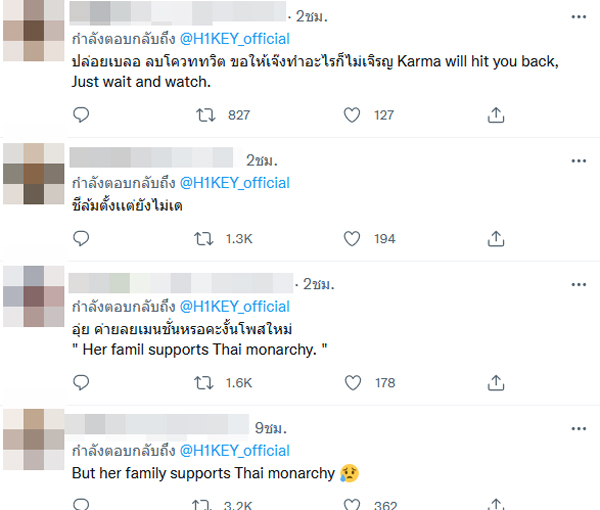The height and width of the screenshot is (510, 600).
Task: Reply to the "Karma will hit you back" tweet
Action: [x=82, y=115]
